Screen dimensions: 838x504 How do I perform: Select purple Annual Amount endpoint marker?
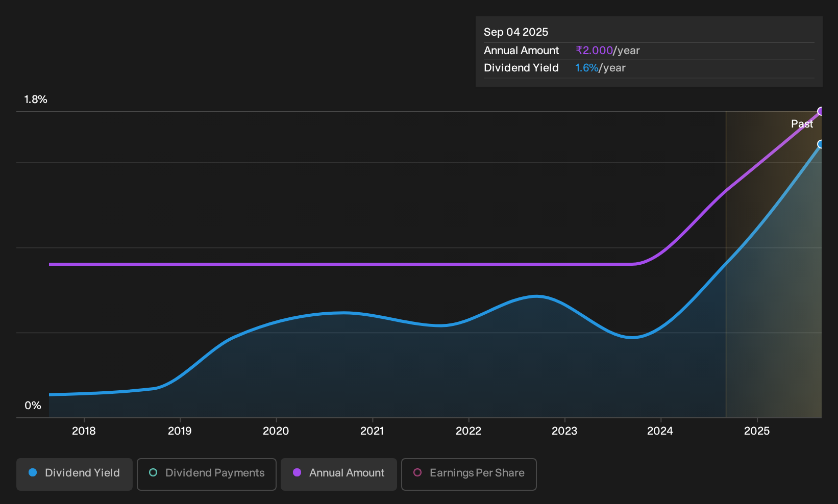click(821, 111)
